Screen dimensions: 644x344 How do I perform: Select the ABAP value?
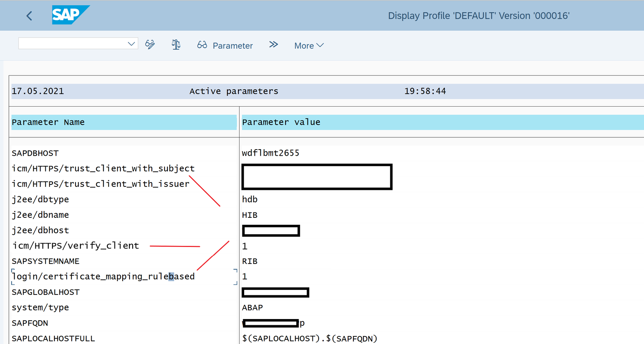click(253, 308)
